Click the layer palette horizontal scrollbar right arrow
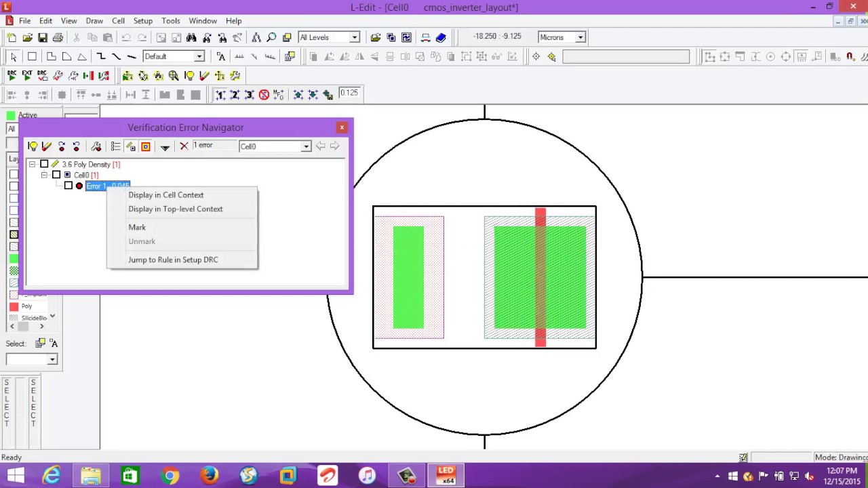The image size is (868, 488). point(41,327)
